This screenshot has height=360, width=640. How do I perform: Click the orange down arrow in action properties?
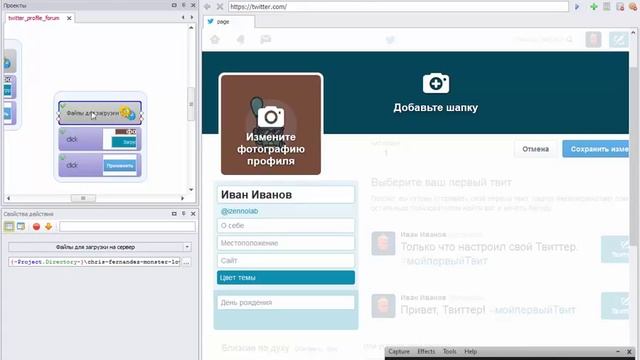(49, 227)
